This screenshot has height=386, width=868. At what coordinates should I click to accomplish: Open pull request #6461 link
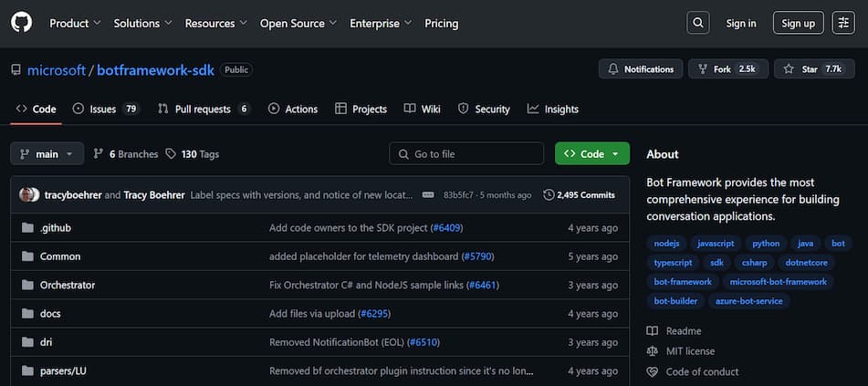tap(483, 286)
